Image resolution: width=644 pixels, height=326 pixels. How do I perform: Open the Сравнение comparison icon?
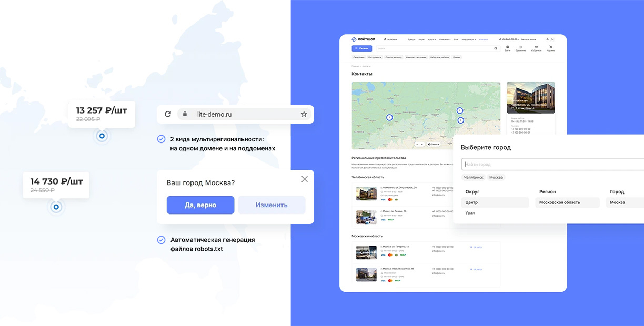point(521,47)
